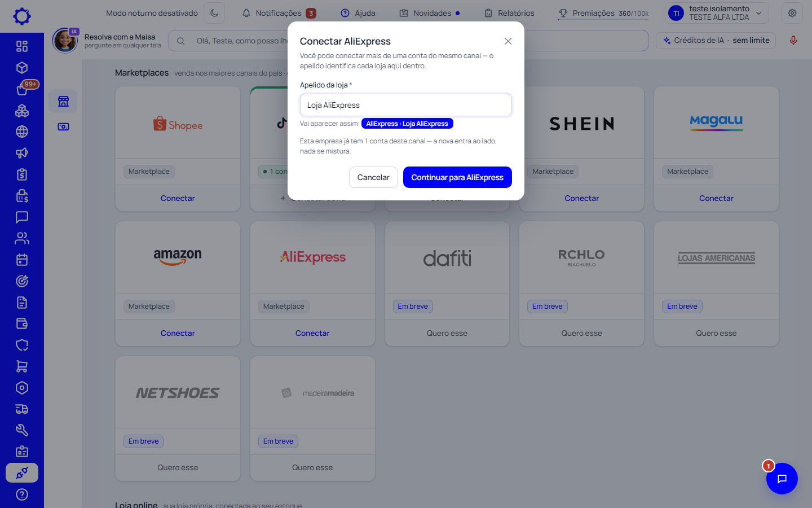Open the document file icon in sidebar
Screen dimensions: 812x508
pos(22,303)
